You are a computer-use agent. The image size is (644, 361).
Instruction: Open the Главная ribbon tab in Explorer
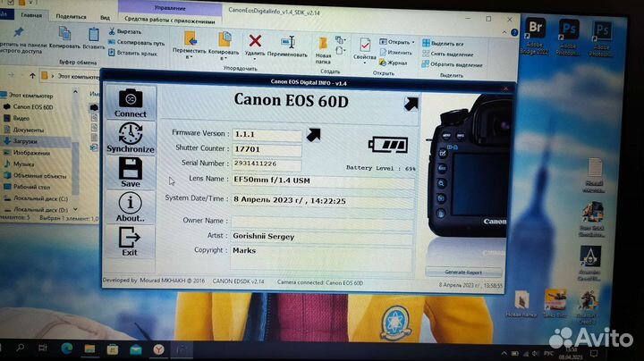pos(31,15)
